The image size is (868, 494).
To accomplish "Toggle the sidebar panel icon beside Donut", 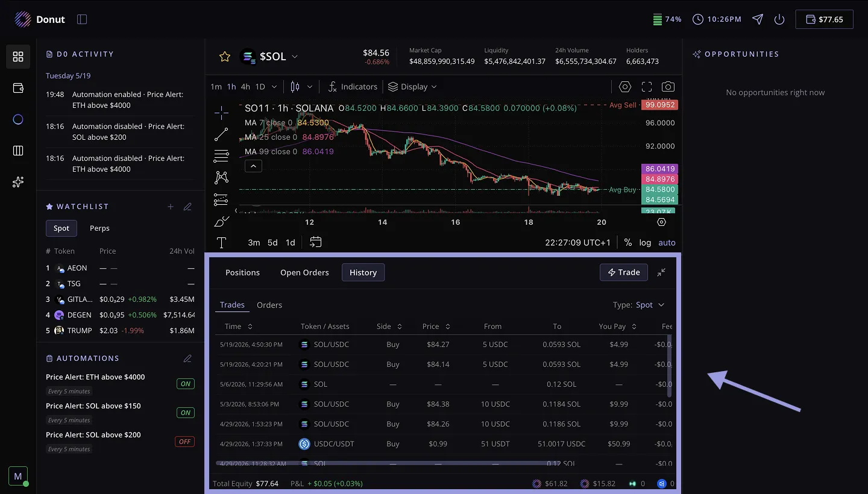I will (x=83, y=19).
